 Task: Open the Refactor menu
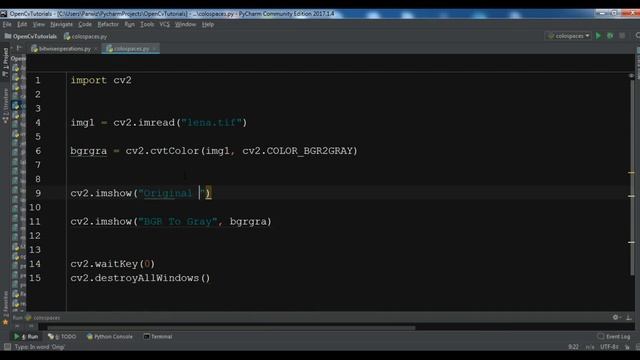[108, 24]
